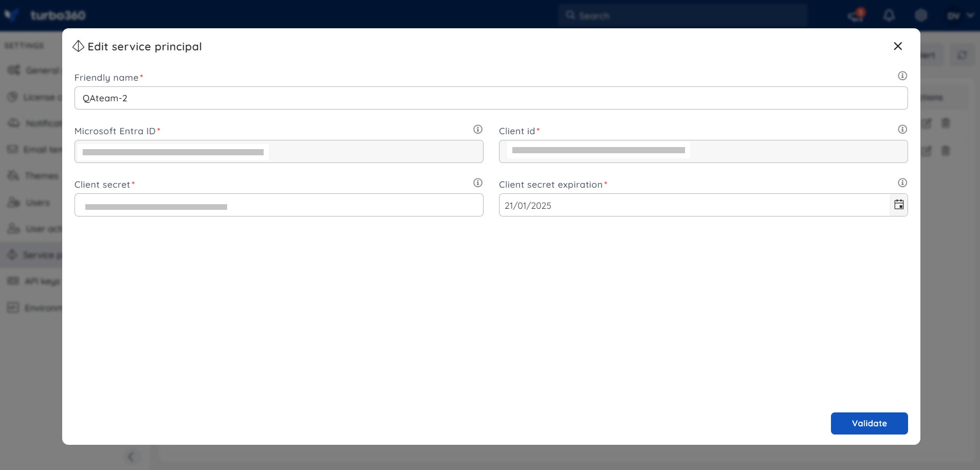Show info for Microsoft Entra ID

(x=478, y=129)
